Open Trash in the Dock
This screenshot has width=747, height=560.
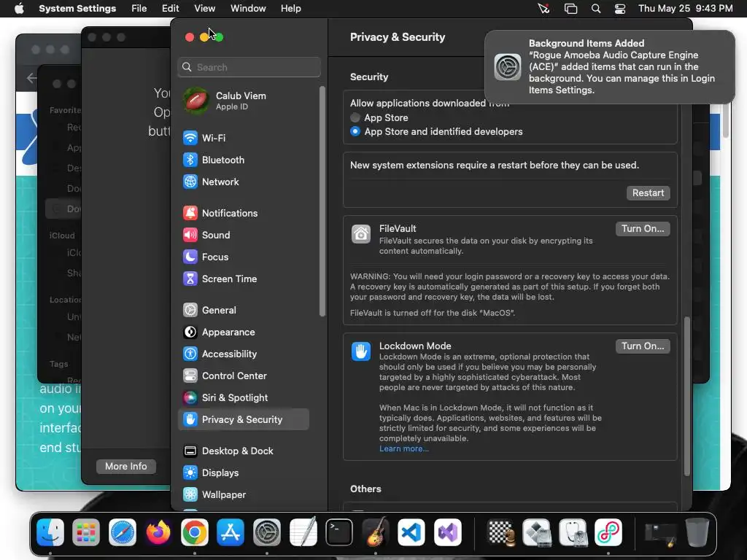(697, 532)
